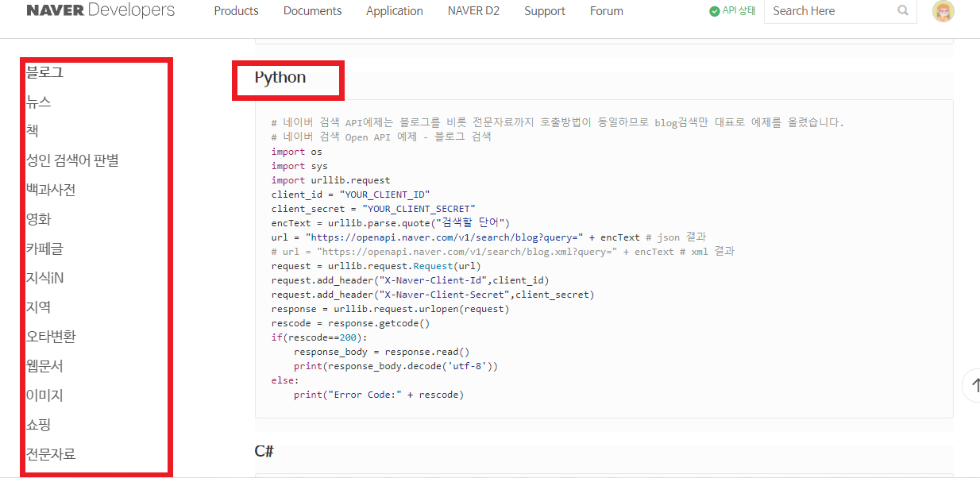Open the Documents menu
Image resolution: width=980 pixels, height=478 pixels.
point(312,11)
